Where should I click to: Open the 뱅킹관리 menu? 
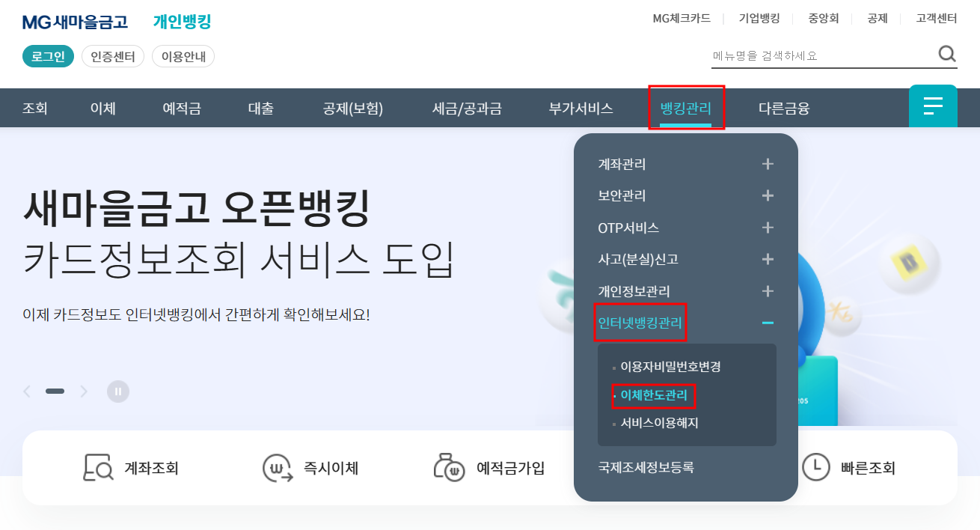pos(685,107)
